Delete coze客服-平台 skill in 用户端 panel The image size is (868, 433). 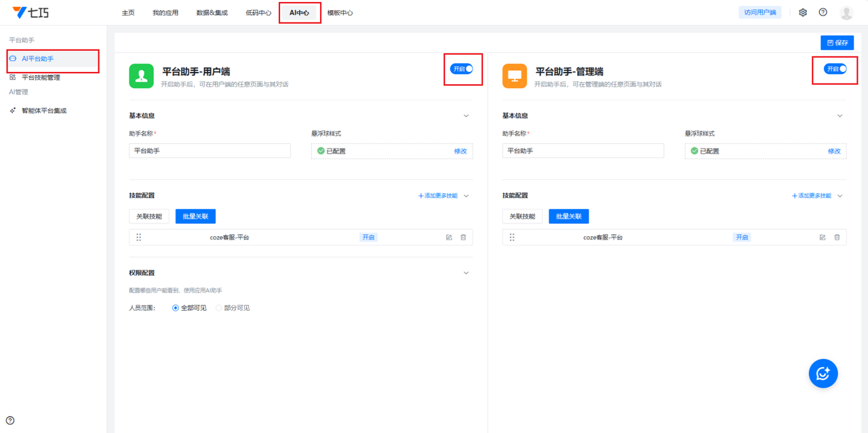(x=464, y=238)
